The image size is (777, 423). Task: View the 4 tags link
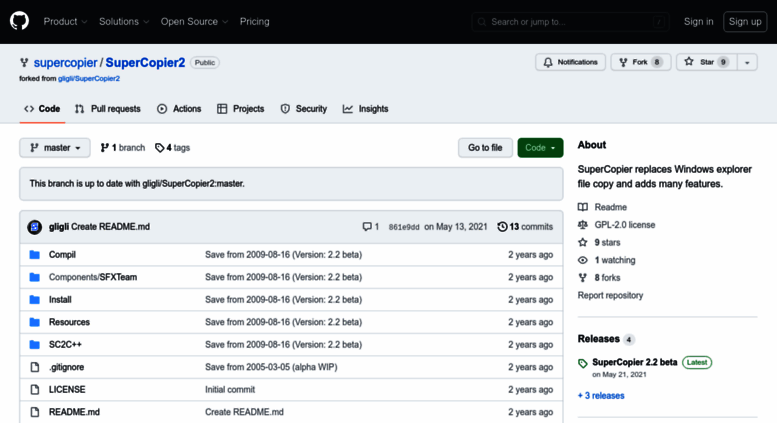[172, 148]
